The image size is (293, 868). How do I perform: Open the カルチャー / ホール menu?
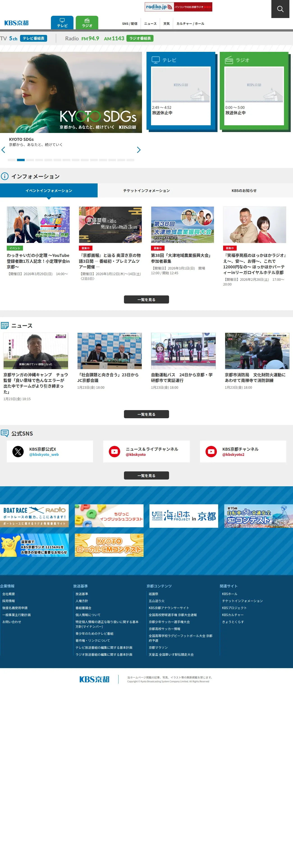(x=190, y=24)
